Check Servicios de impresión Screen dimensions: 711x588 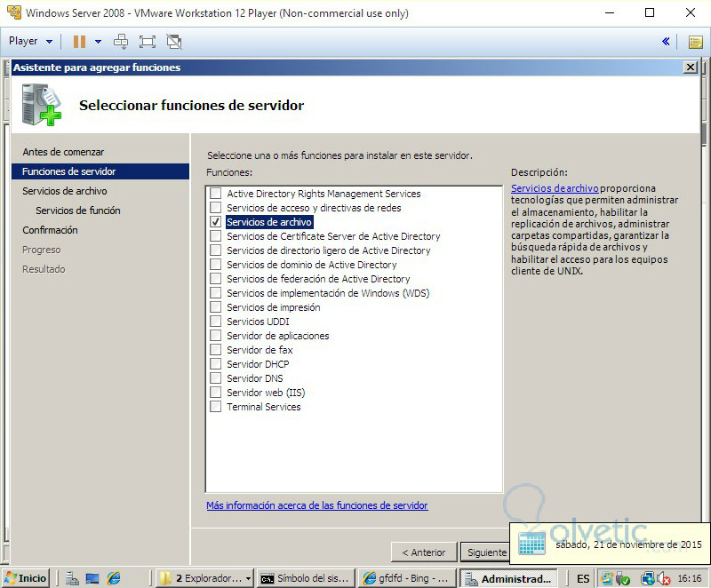coord(215,307)
